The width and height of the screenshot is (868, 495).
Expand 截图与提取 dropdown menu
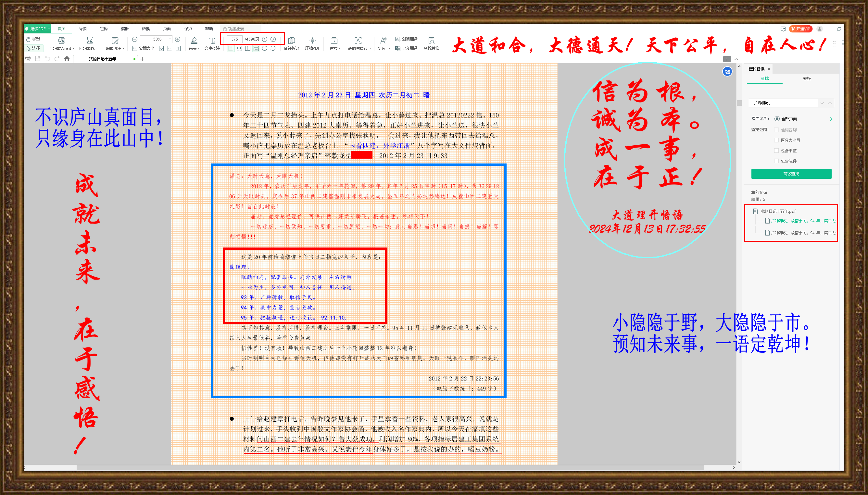(x=370, y=48)
